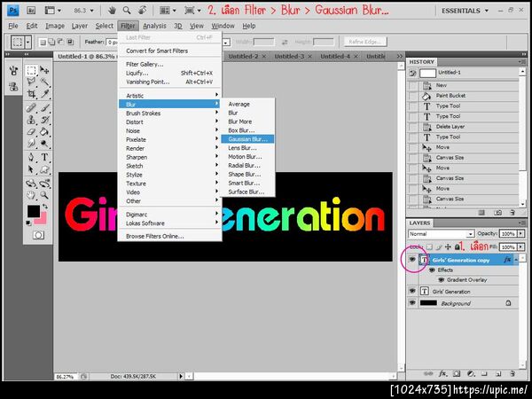Select the Healing Brush tool
This screenshot has height=399, width=532.
tap(32, 108)
